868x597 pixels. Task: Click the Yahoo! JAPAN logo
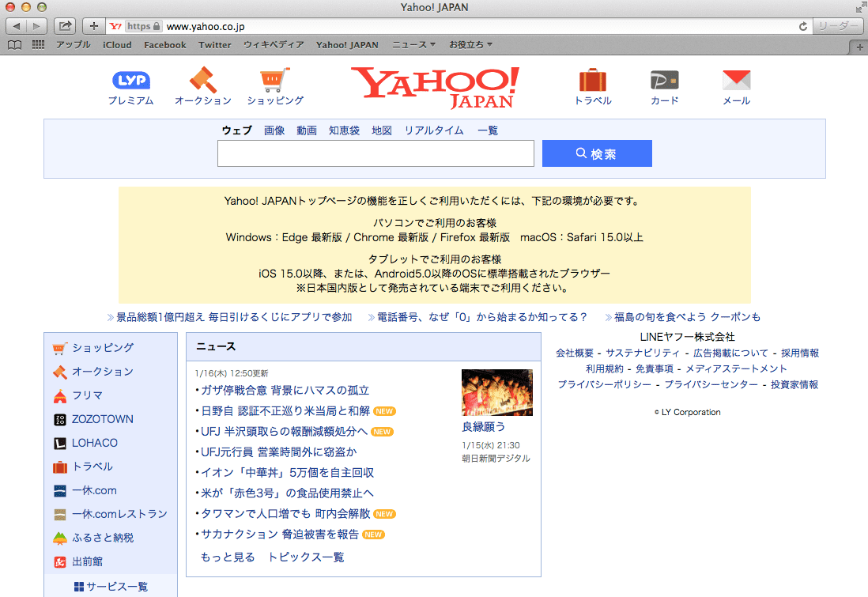(435, 88)
